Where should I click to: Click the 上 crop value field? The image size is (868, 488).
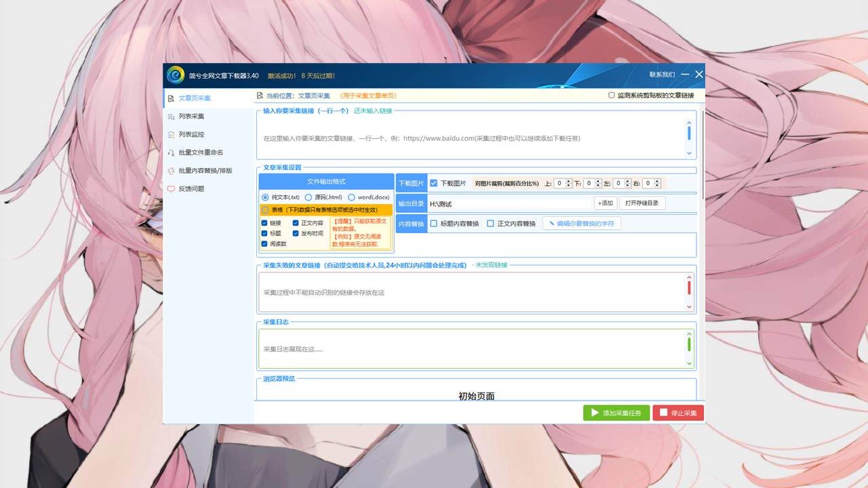coord(560,183)
